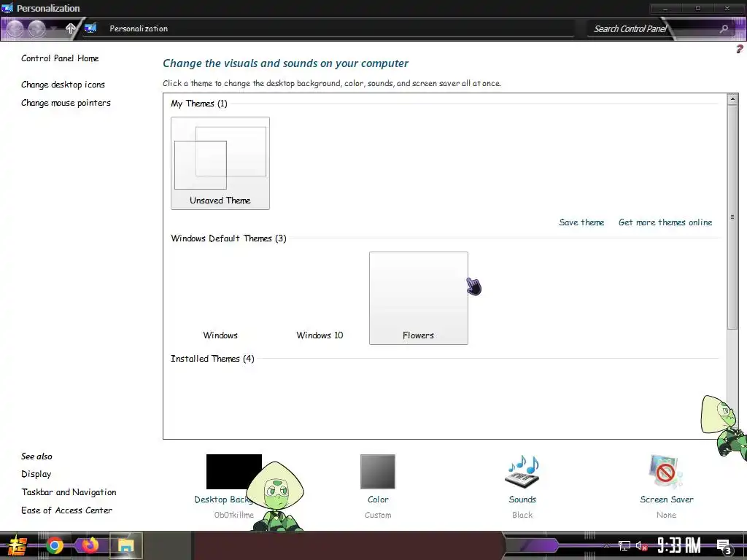The image size is (747, 560).
Task: Launch Firefox from the taskbar
Action: (90, 545)
